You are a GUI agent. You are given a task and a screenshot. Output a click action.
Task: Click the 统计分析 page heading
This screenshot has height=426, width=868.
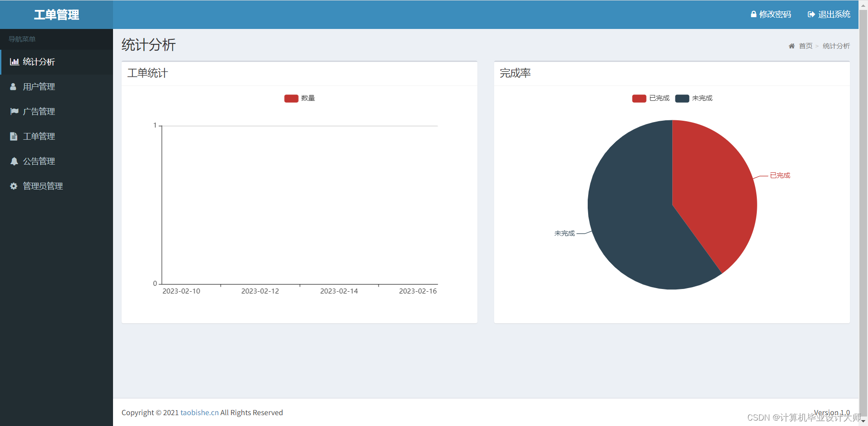tap(148, 45)
